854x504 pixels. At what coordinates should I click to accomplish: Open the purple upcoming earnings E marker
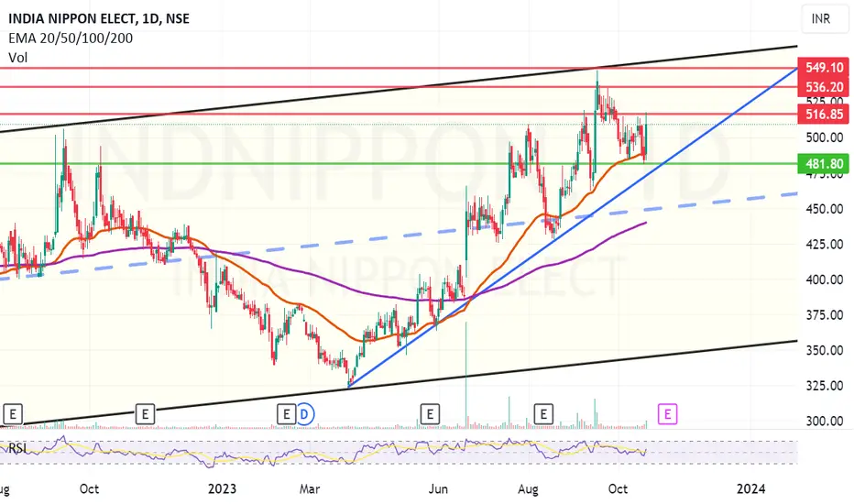pos(668,414)
